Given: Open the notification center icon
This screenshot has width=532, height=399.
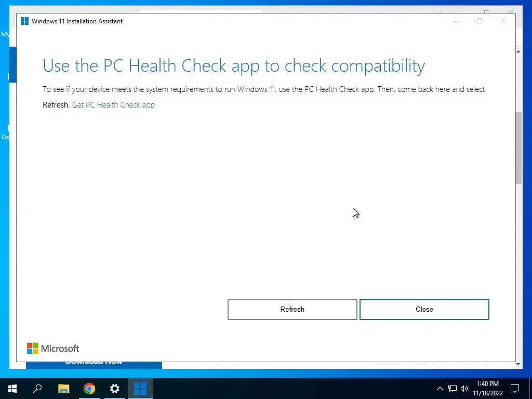Looking at the screenshot, I should [x=515, y=389].
